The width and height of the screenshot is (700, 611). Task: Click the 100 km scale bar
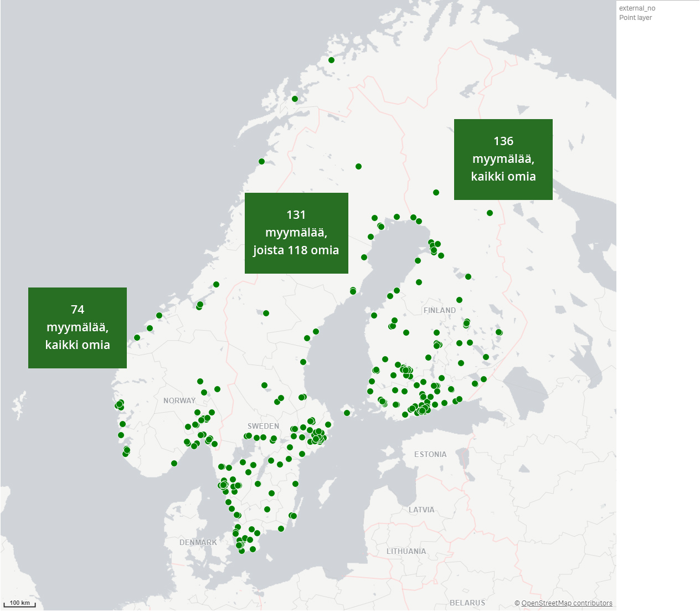20,603
